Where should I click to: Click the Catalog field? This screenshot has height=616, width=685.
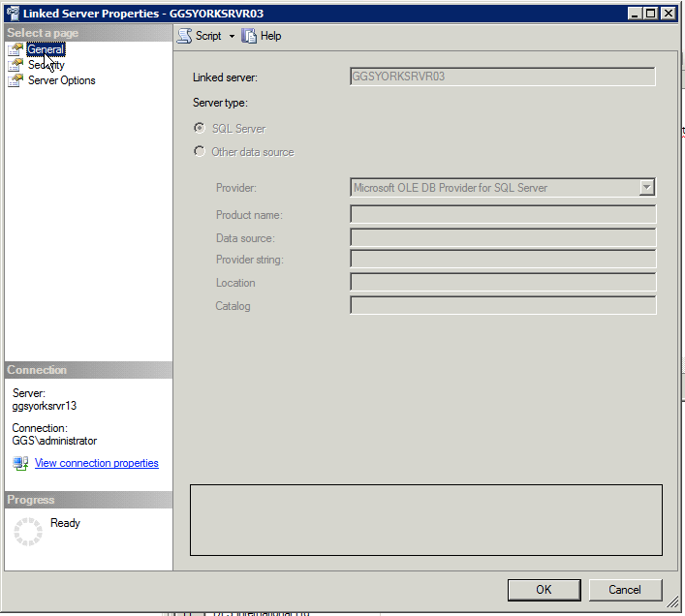pos(503,305)
